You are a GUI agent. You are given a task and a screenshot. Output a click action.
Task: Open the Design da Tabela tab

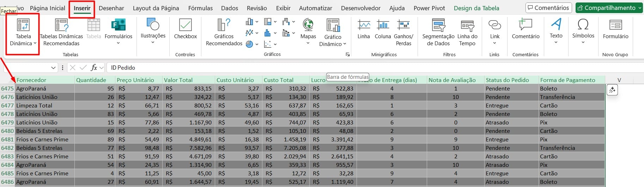click(476, 8)
